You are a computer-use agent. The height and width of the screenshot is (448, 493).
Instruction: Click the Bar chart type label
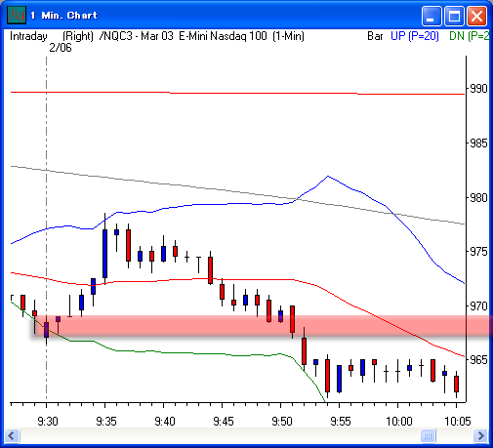[x=375, y=36]
